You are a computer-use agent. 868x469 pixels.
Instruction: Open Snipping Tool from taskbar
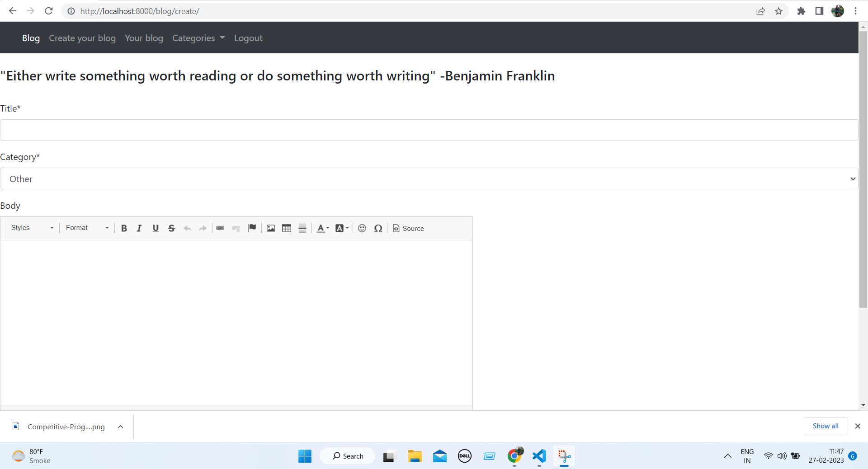click(x=564, y=456)
